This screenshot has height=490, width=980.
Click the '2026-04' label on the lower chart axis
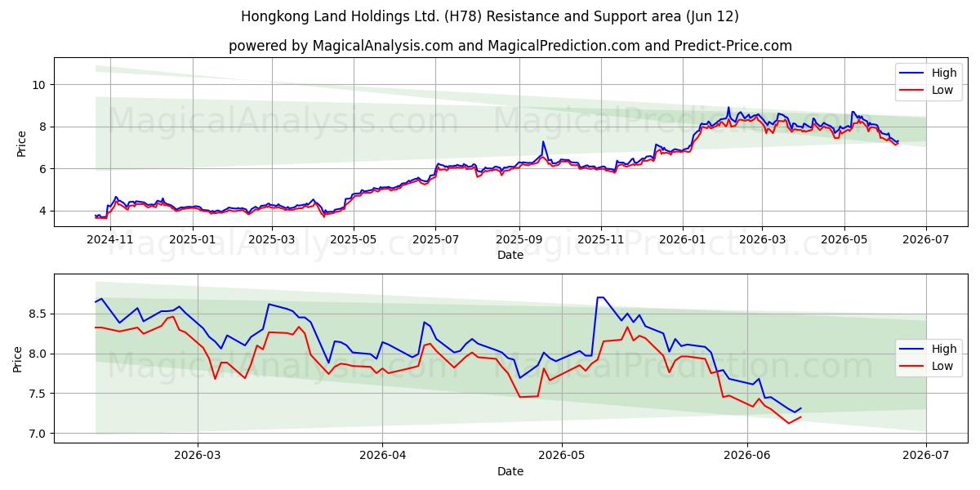click(x=382, y=456)
